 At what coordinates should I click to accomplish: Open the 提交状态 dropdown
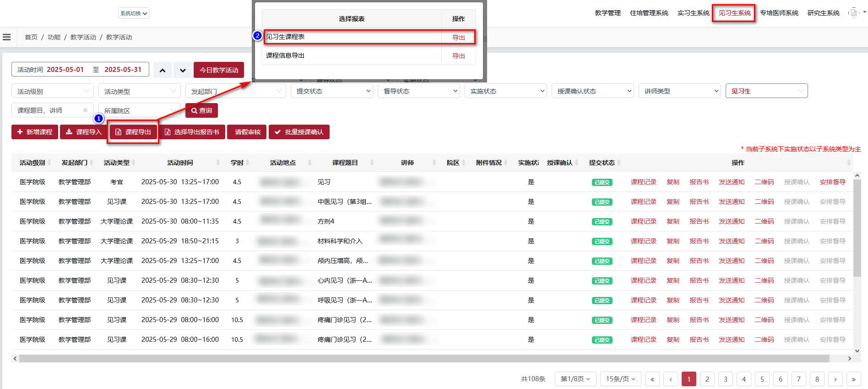pyautogui.click(x=332, y=91)
